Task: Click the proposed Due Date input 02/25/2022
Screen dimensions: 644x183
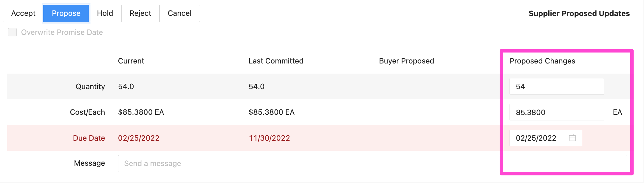Action: tap(546, 138)
